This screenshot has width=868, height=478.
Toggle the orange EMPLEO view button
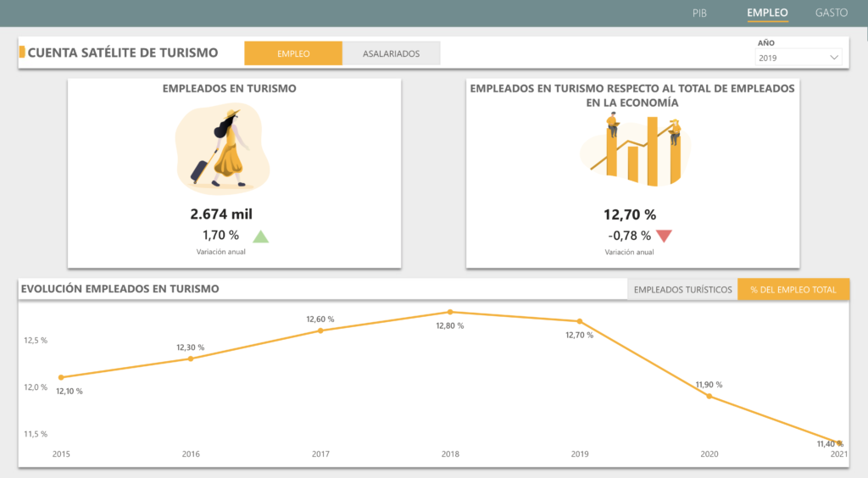pyautogui.click(x=293, y=53)
